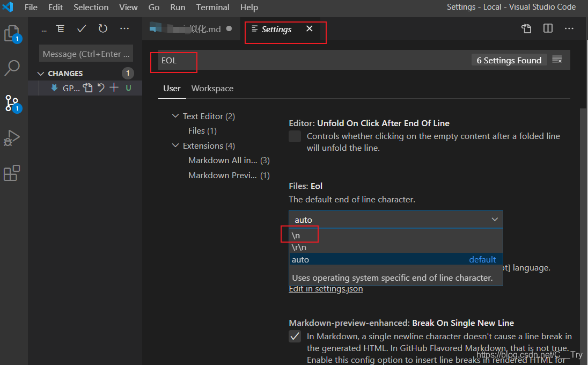The height and width of the screenshot is (365, 588).
Task: Select \n option in Eol dropdown
Action: coord(395,236)
